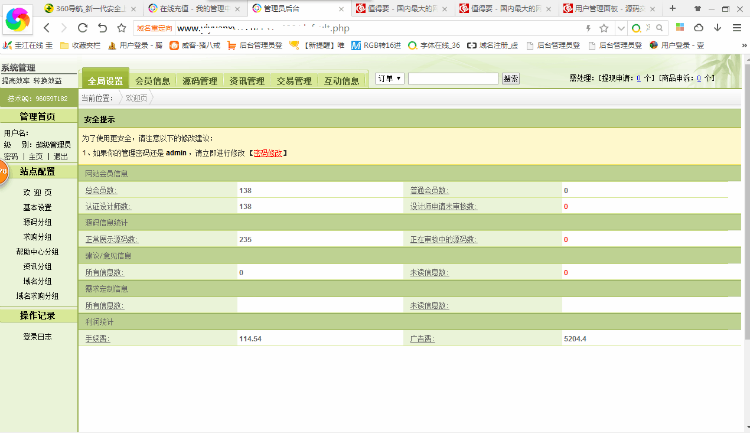Open the 用户登录 bookmark with figure icon
This screenshot has height=433, width=750.
[135, 45]
